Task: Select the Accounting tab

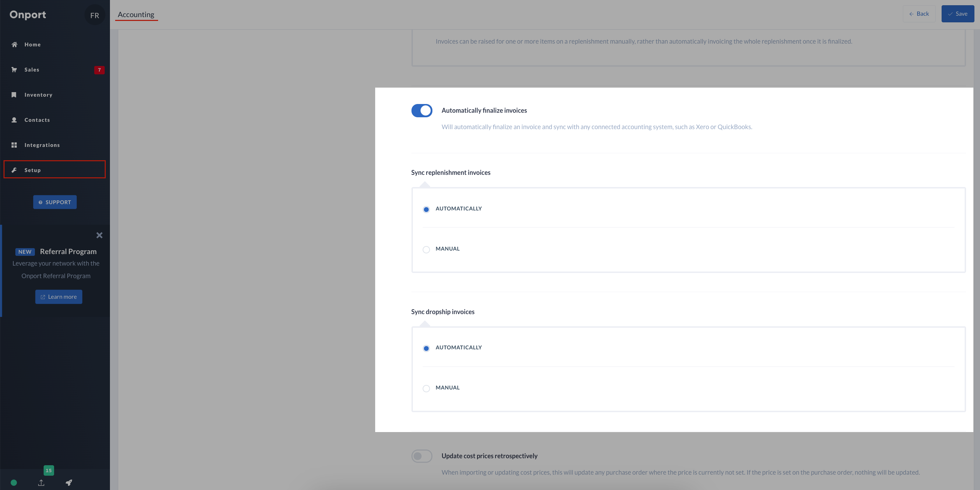Action: click(x=136, y=14)
